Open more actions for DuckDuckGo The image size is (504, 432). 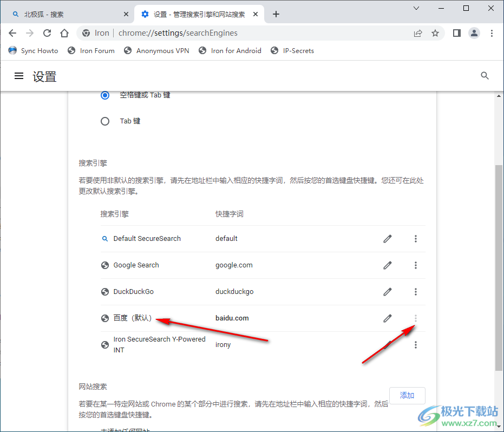(x=416, y=292)
